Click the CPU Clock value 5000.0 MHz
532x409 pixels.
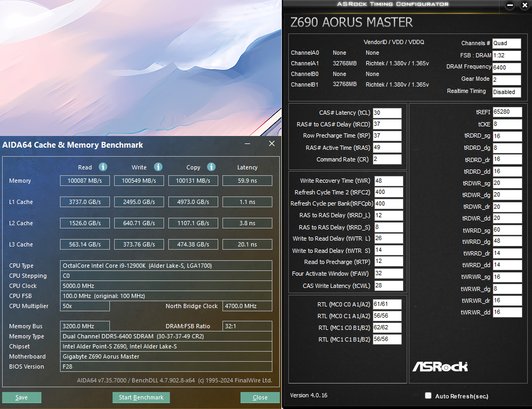(166, 286)
